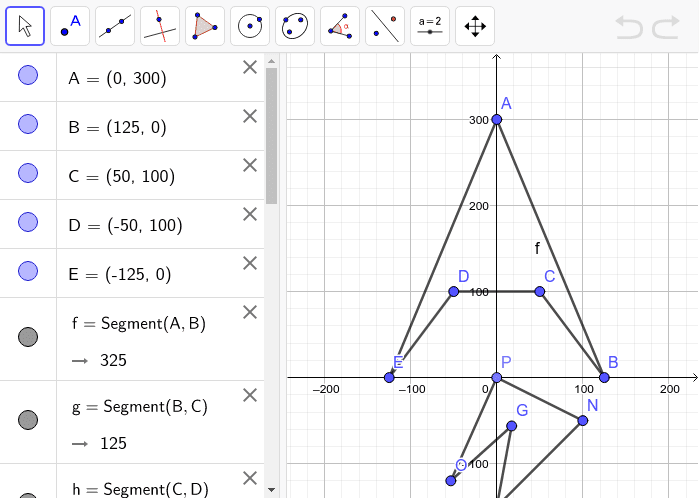Toggle visibility of point C
This screenshot has width=700, height=500.
(28, 173)
